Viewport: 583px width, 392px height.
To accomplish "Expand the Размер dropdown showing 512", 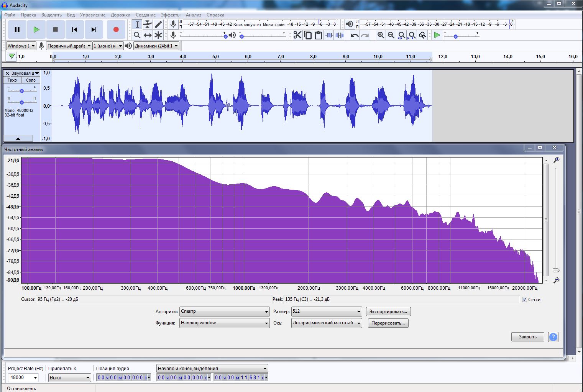I will [x=327, y=312].
